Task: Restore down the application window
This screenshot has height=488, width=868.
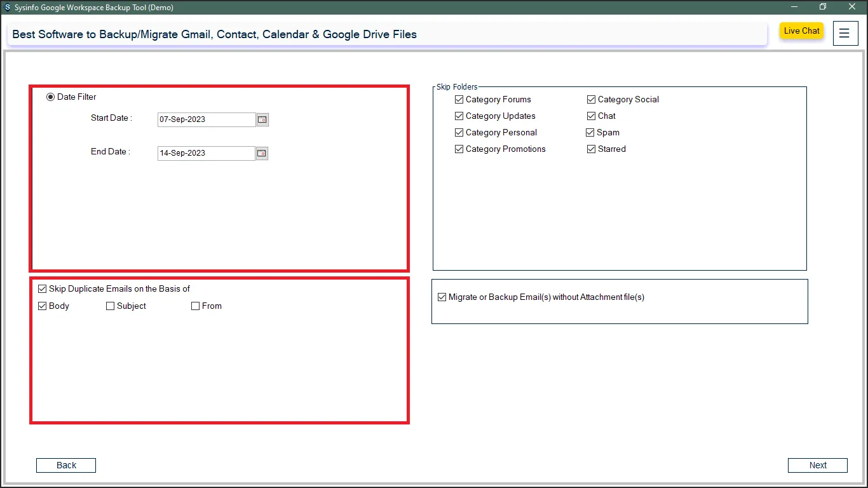Action: (823, 7)
